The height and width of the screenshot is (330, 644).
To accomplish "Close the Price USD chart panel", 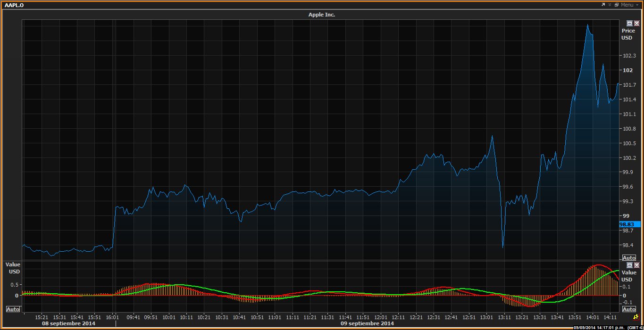I will tap(636, 23).
